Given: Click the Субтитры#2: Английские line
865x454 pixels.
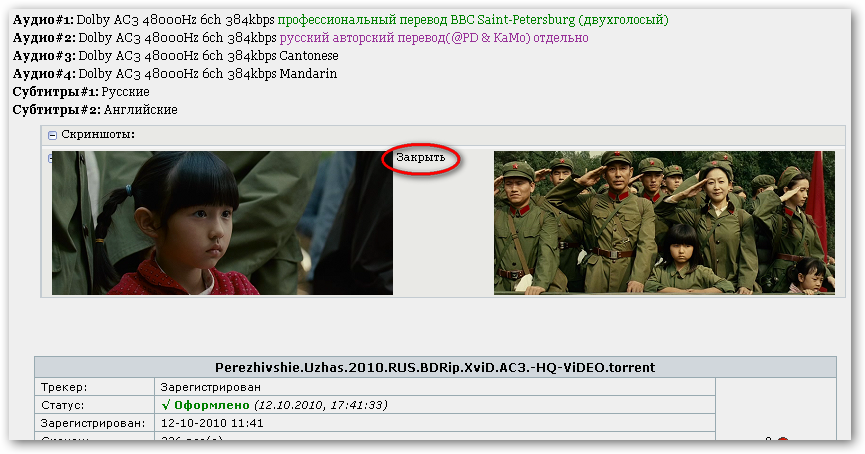Looking at the screenshot, I should tap(95, 109).
